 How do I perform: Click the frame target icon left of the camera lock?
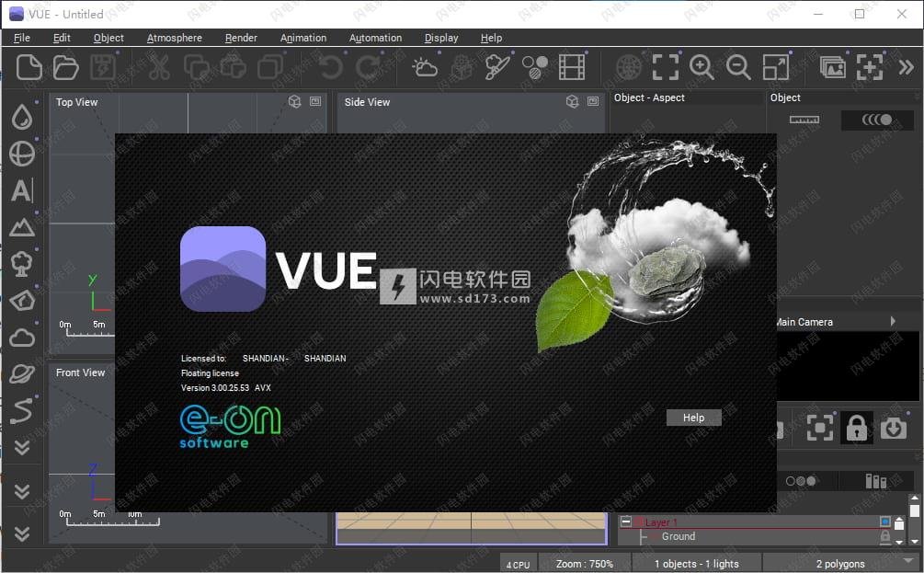point(820,428)
